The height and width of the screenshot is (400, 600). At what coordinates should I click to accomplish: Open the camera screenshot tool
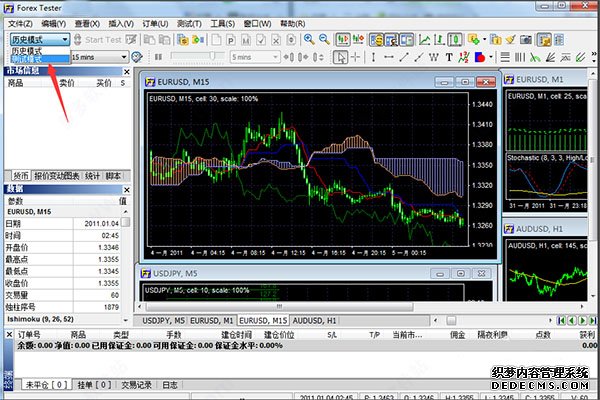(526, 39)
